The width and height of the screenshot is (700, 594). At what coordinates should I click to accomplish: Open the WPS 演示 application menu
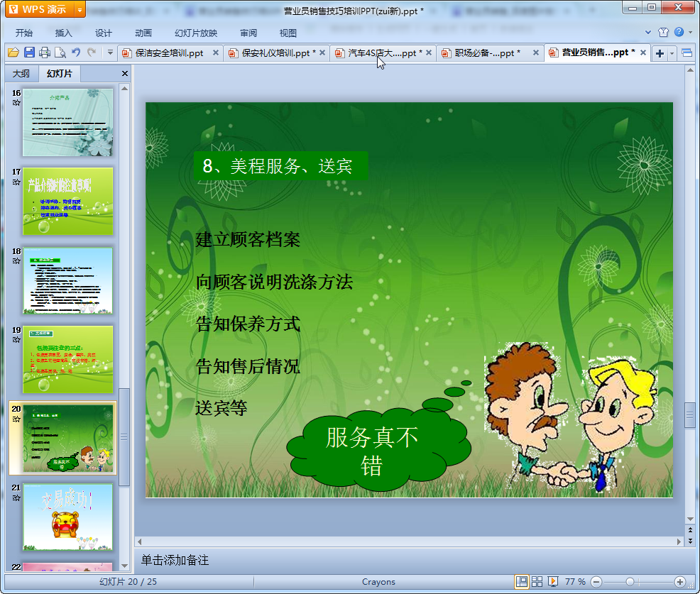[39, 9]
